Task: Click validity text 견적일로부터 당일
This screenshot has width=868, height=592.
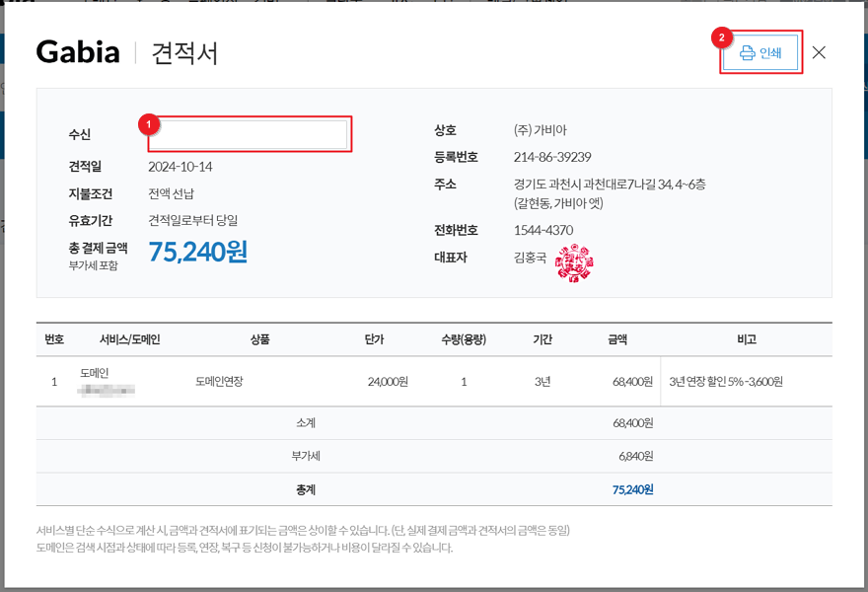Action: 193,220
